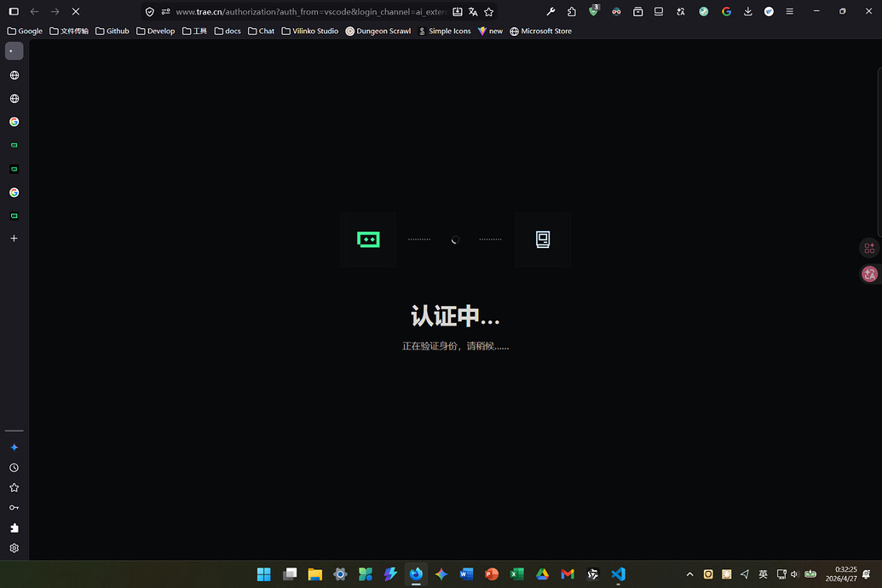Viewport: 882px width, 588px height.
Task: Open the Google bookmarks folder
Action: (x=25, y=31)
